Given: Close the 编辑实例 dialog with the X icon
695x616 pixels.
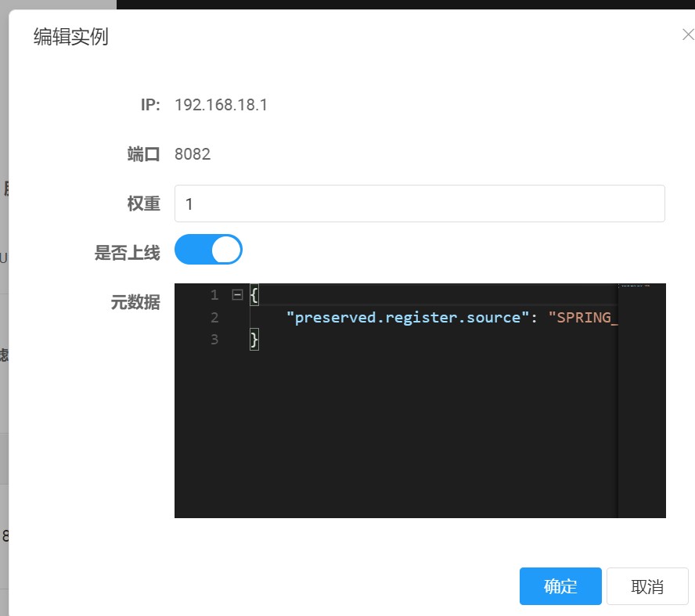Looking at the screenshot, I should click(688, 35).
